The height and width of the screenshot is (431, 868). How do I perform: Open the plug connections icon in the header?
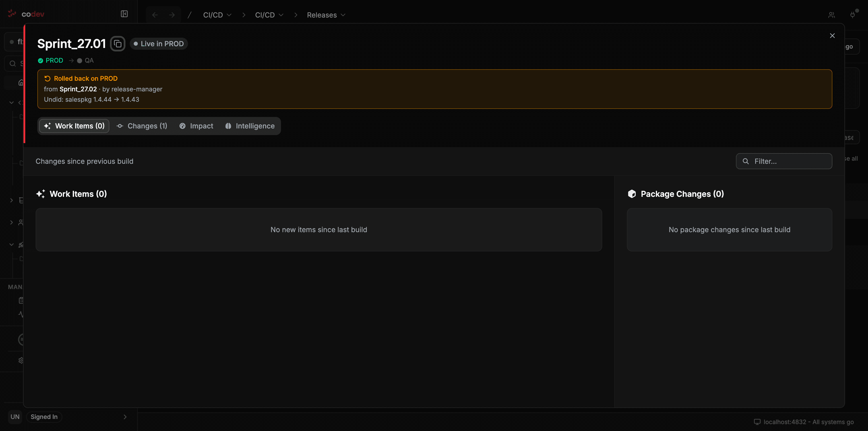tap(852, 15)
